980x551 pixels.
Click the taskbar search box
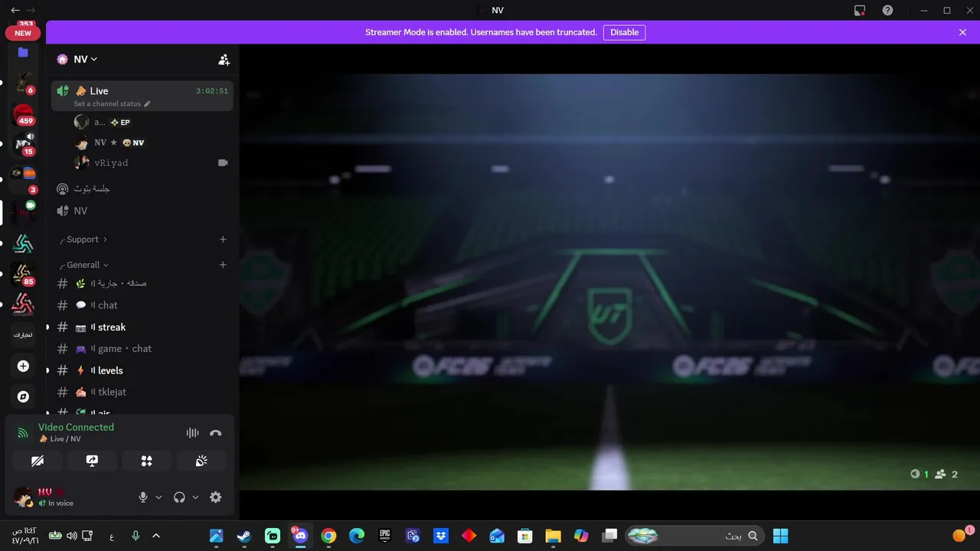pyautogui.click(x=694, y=536)
